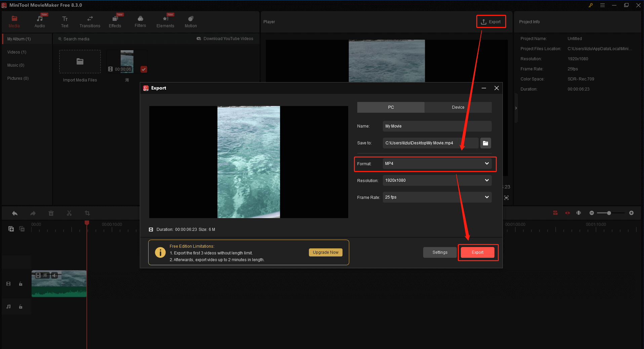Viewport: 644px width, 349px height.
Task: Switch to the PC export tab
Action: point(391,107)
